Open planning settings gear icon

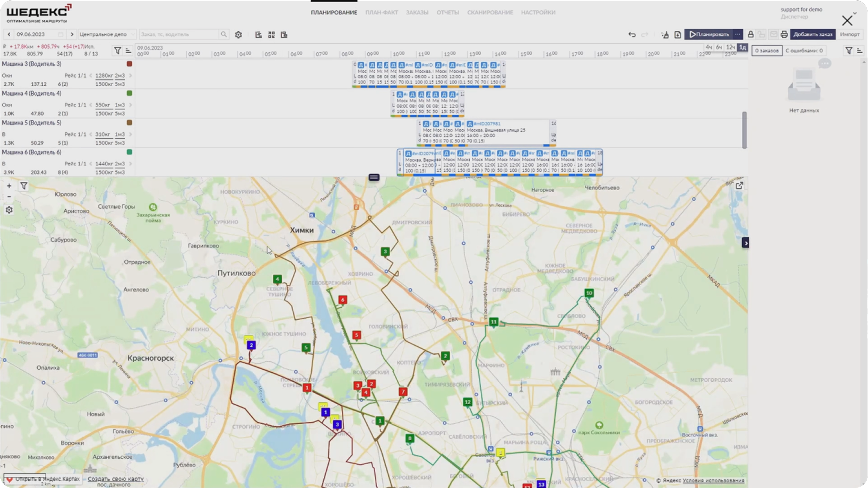(x=238, y=34)
